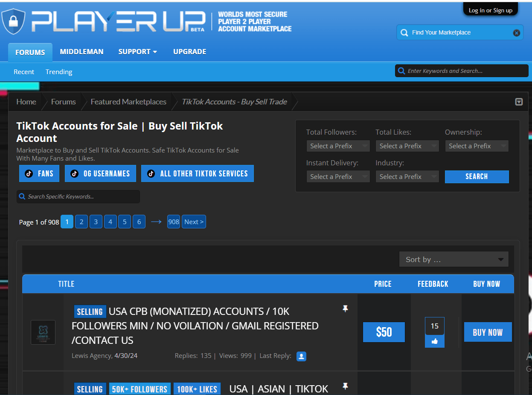Click the Search Specific Keywords magnifier icon
Viewport: 532px width, 395px height.
click(22, 197)
